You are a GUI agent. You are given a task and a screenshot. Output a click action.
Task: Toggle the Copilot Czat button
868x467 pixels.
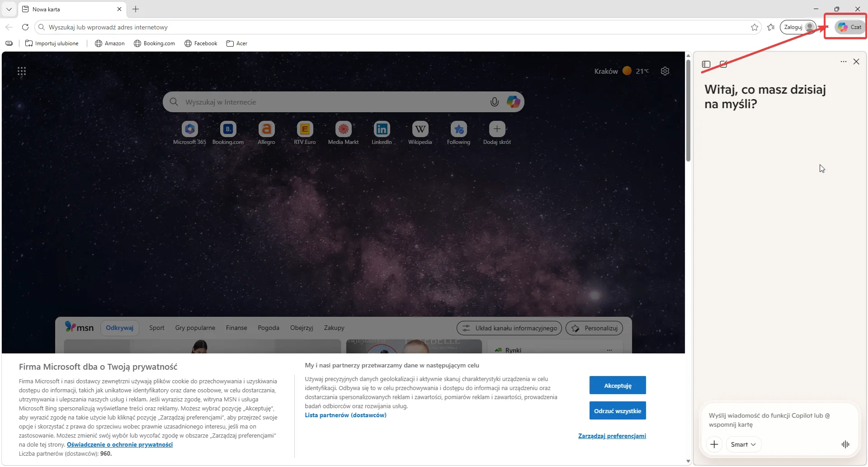click(x=849, y=27)
